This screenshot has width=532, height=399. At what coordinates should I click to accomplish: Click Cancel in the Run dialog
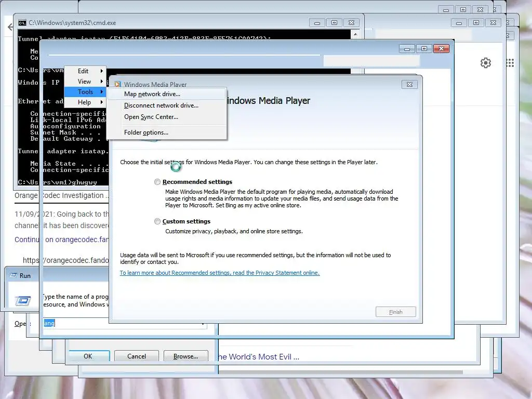pos(137,356)
